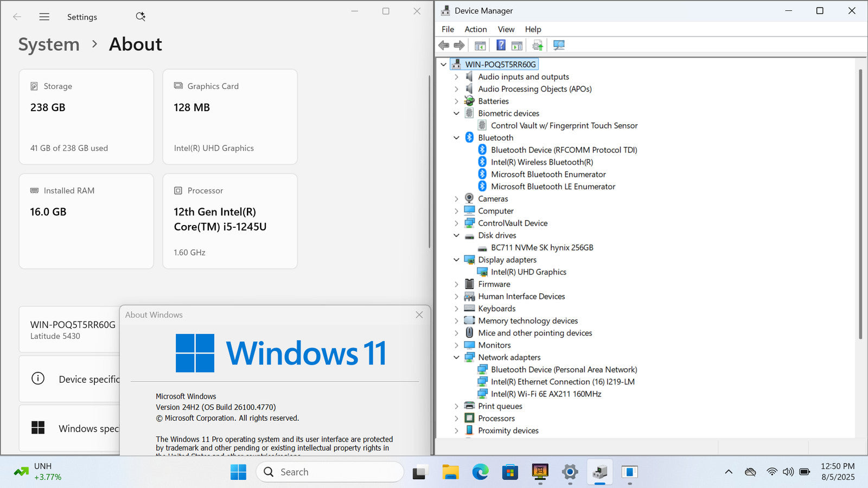Expand the Processors category
This screenshot has width=868, height=488.
456,419
